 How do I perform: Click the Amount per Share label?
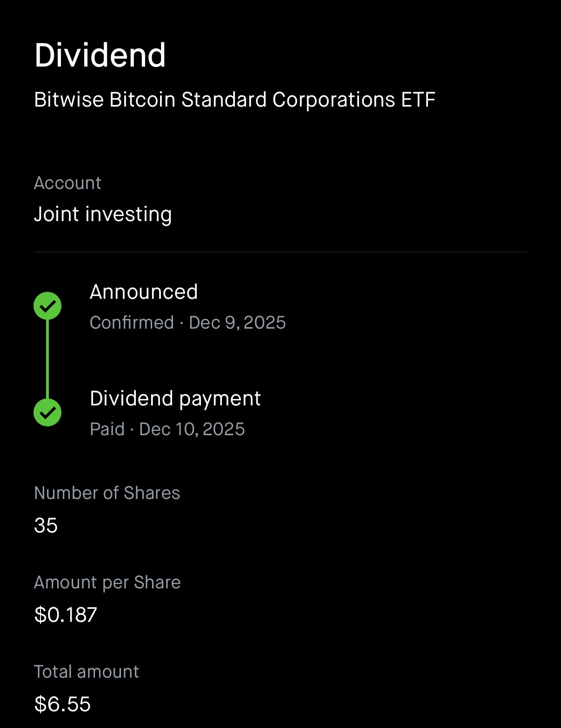(107, 582)
